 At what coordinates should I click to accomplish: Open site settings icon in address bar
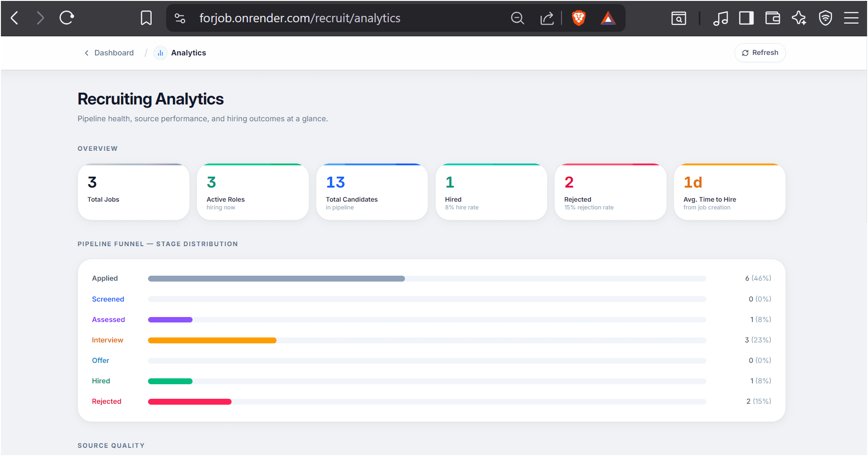pyautogui.click(x=180, y=18)
